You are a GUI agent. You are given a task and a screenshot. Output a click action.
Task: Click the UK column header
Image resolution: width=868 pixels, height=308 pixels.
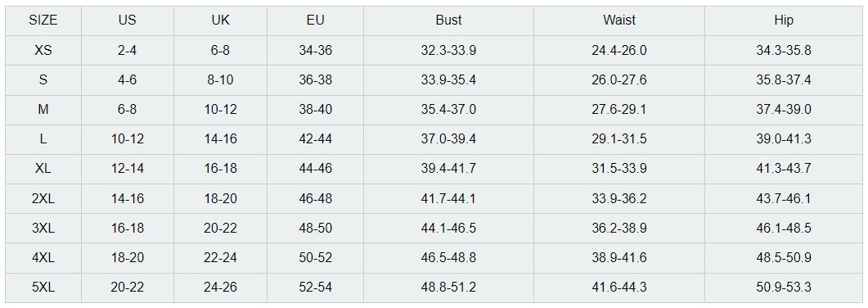(220, 20)
